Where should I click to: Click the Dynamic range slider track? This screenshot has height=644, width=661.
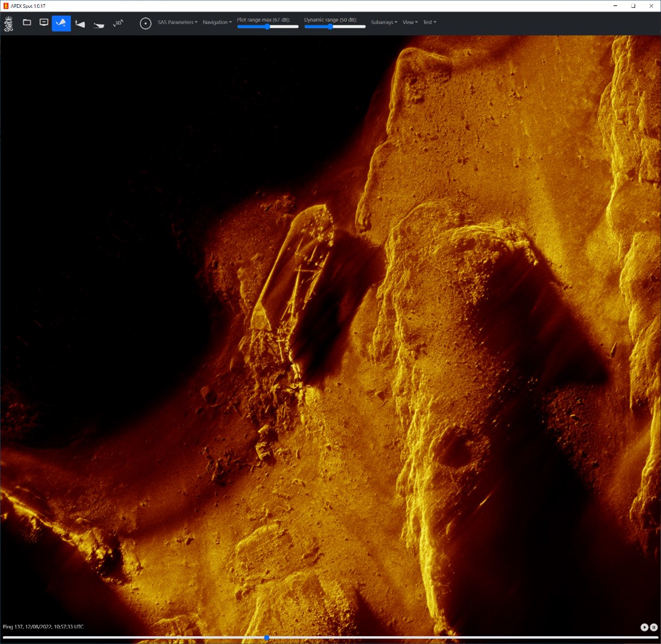coord(349,26)
